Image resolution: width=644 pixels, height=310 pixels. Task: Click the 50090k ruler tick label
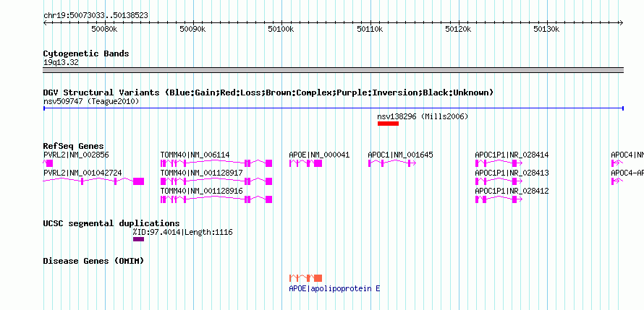(x=192, y=30)
